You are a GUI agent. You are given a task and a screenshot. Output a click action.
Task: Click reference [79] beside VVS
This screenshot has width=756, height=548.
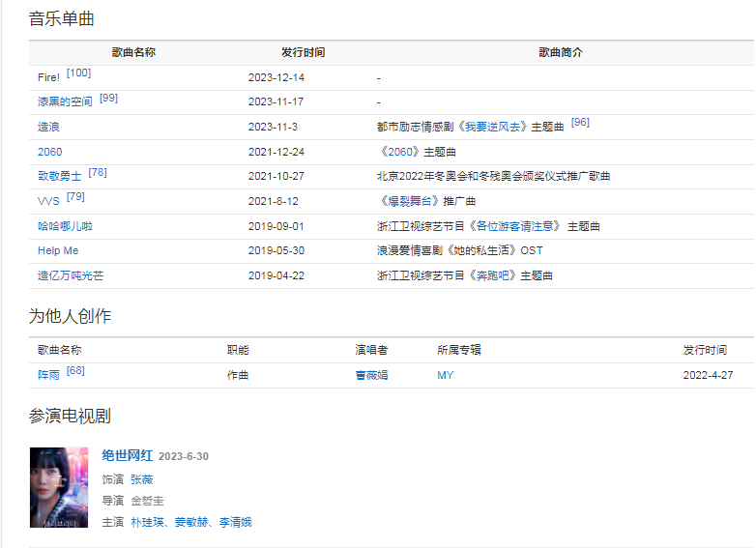[75, 197]
